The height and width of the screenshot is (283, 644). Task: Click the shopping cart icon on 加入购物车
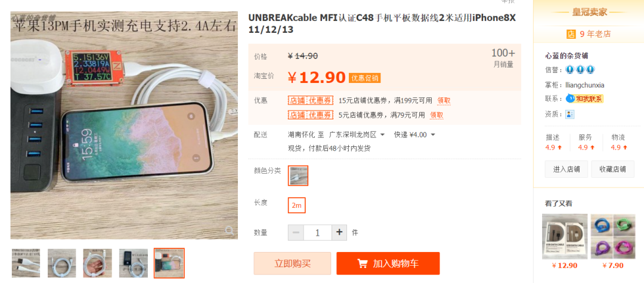(x=363, y=263)
